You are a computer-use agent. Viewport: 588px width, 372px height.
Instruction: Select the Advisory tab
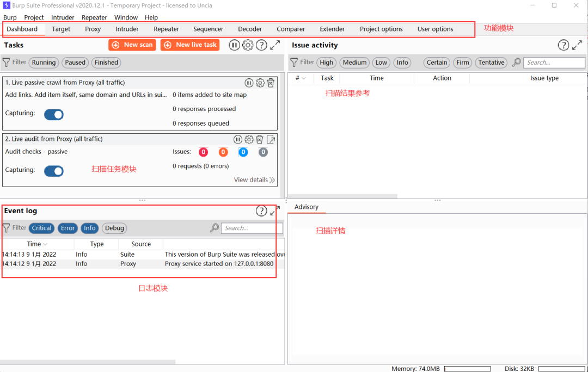pos(307,207)
